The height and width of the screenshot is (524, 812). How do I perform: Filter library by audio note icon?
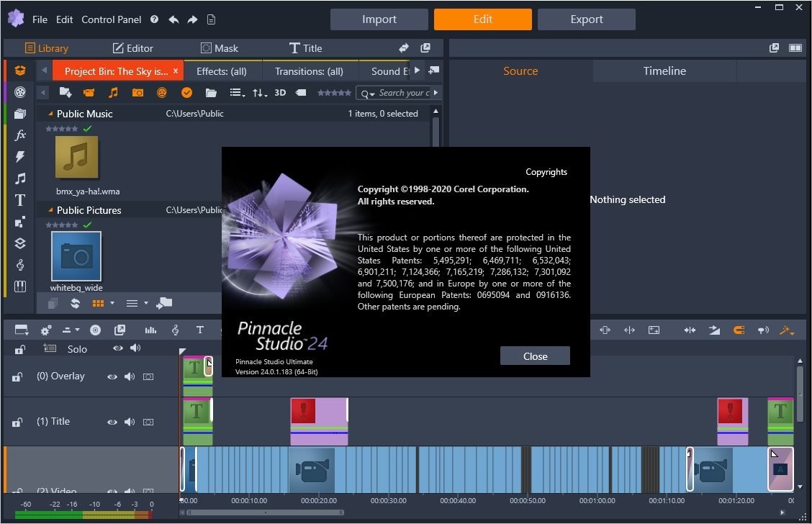[x=113, y=93]
